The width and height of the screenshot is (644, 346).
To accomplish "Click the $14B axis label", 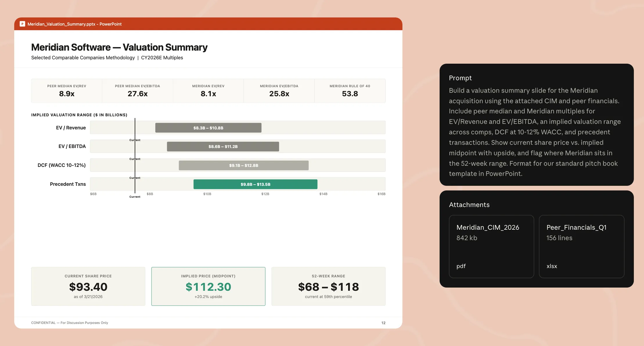I will tap(323, 194).
